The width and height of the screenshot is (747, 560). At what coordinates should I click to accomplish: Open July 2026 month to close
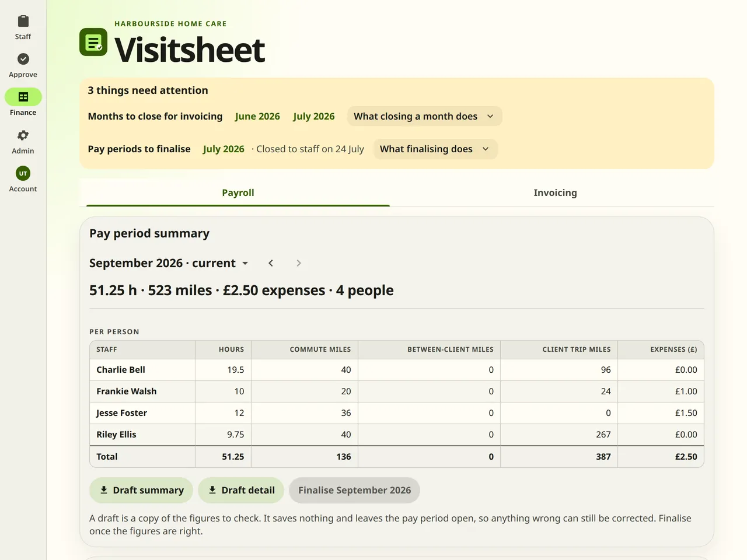pos(314,116)
